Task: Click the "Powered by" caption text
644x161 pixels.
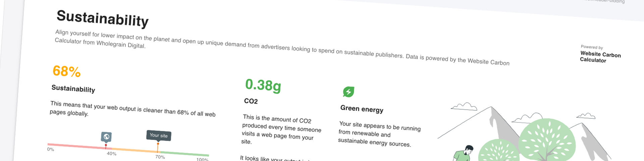Action: point(592,47)
